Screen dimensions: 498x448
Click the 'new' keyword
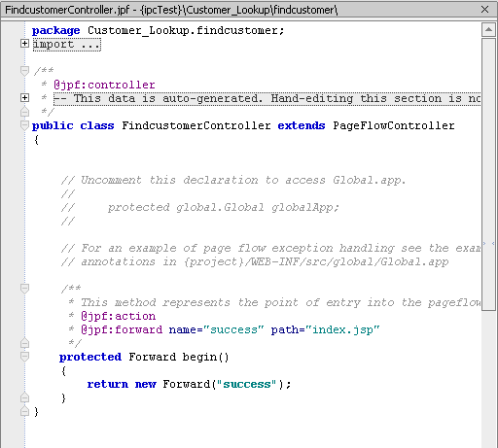point(146,384)
